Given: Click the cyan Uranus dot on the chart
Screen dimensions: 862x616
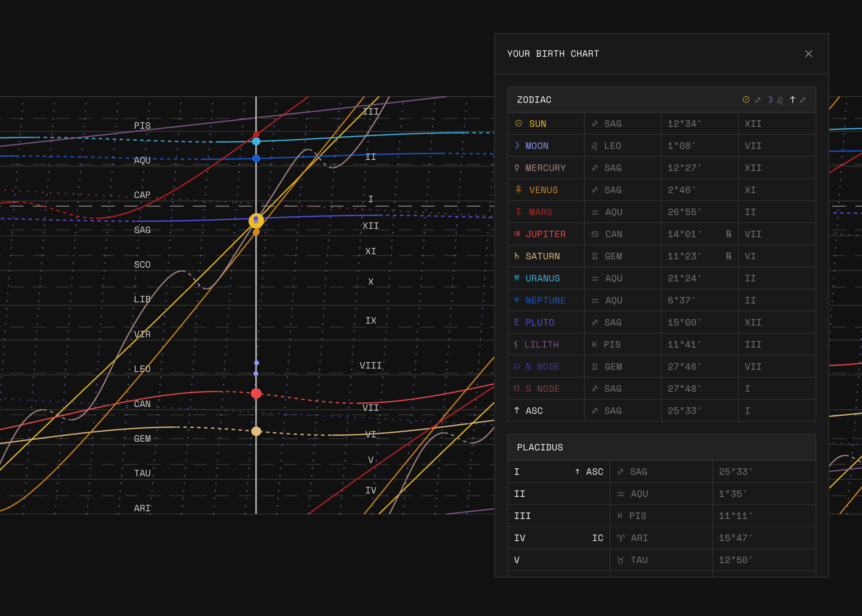Looking at the screenshot, I should tap(256, 141).
